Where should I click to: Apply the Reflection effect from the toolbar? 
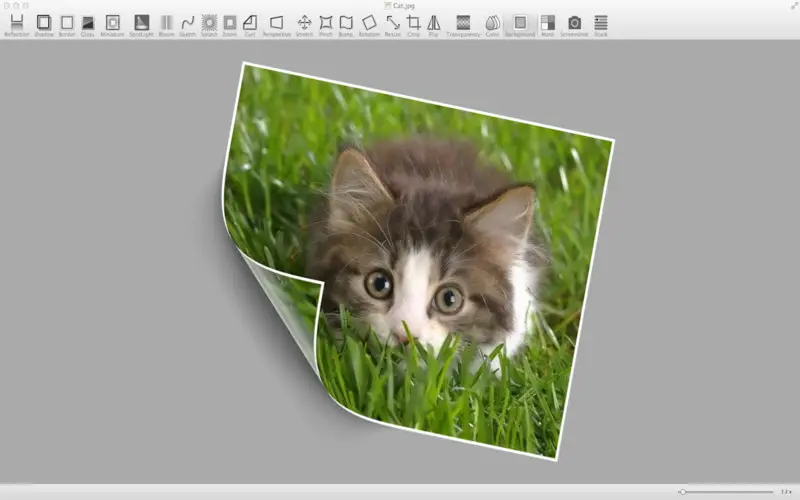tap(17, 26)
